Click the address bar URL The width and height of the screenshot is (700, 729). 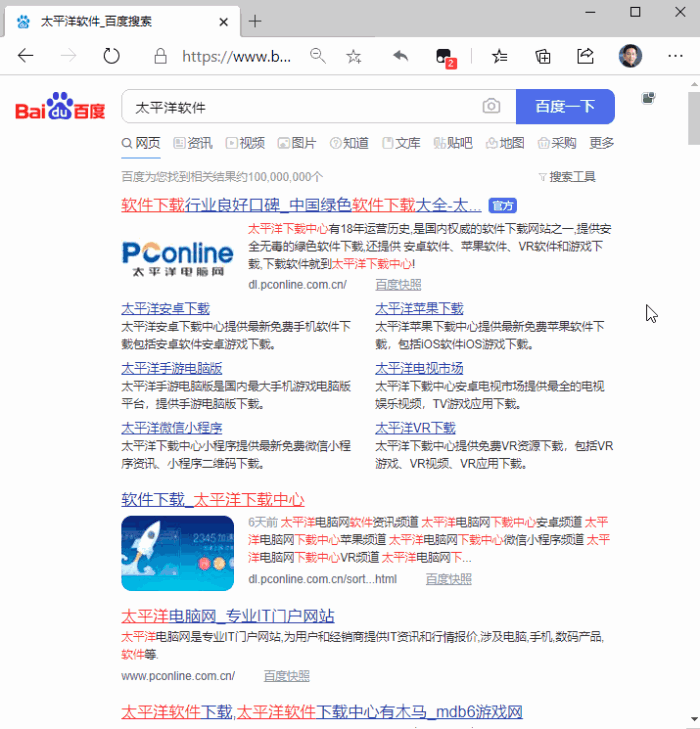237,56
